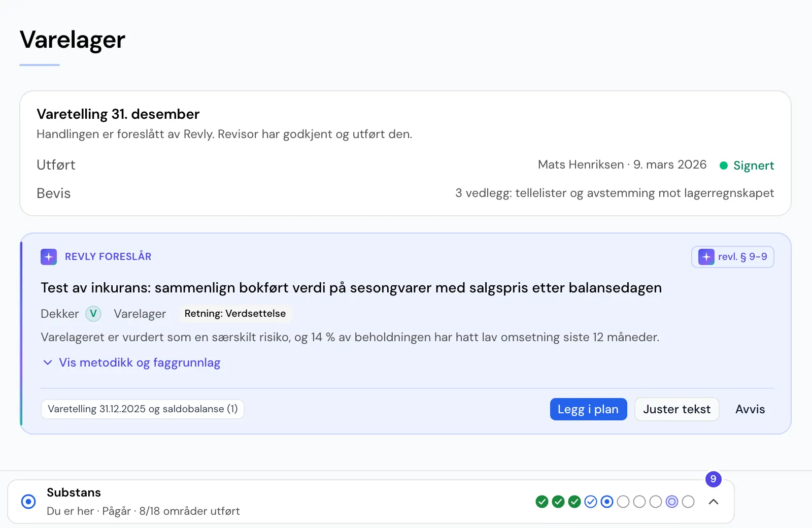Select the current blue filled progress step dot
812x528 pixels.
coord(607,502)
